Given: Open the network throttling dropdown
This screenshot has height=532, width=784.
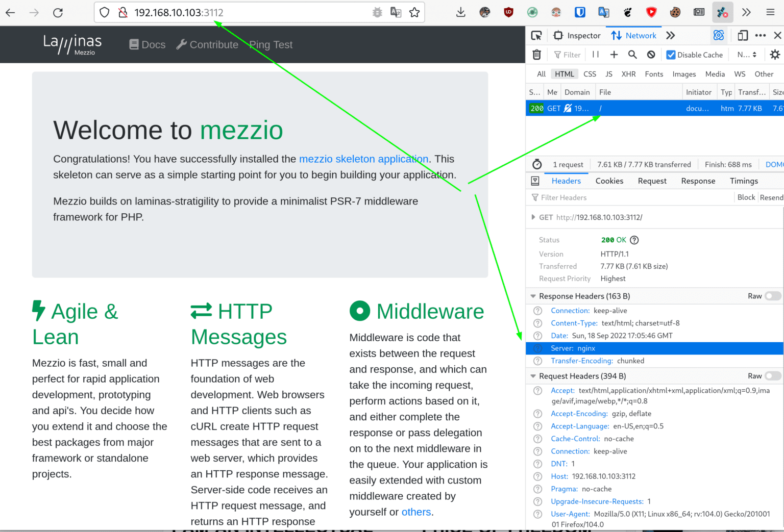Looking at the screenshot, I should click(x=747, y=55).
